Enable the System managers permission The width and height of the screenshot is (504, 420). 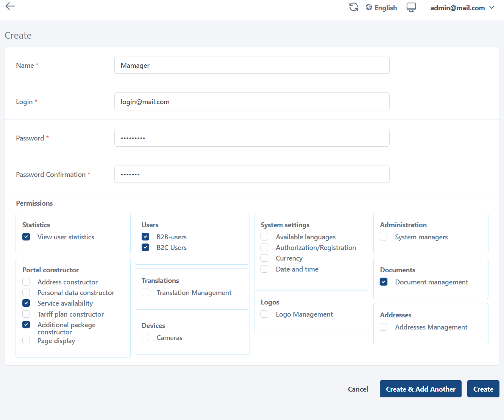coord(384,237)
